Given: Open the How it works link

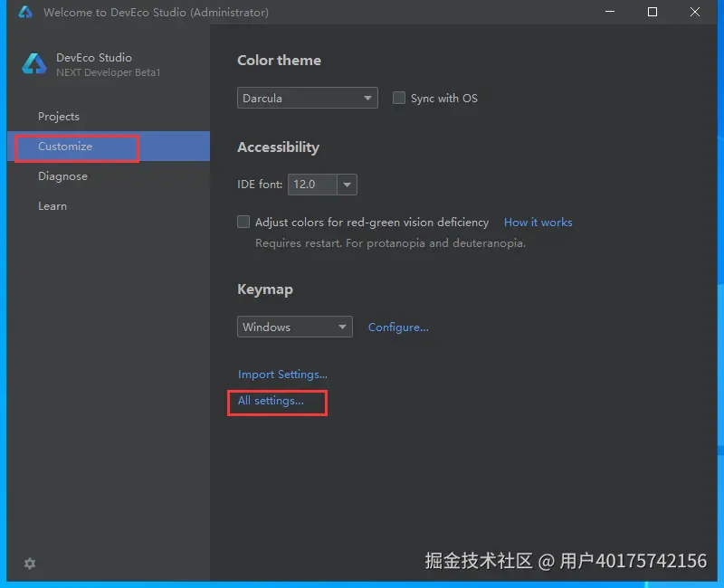Looking at the screenshot, I should 538,223.
